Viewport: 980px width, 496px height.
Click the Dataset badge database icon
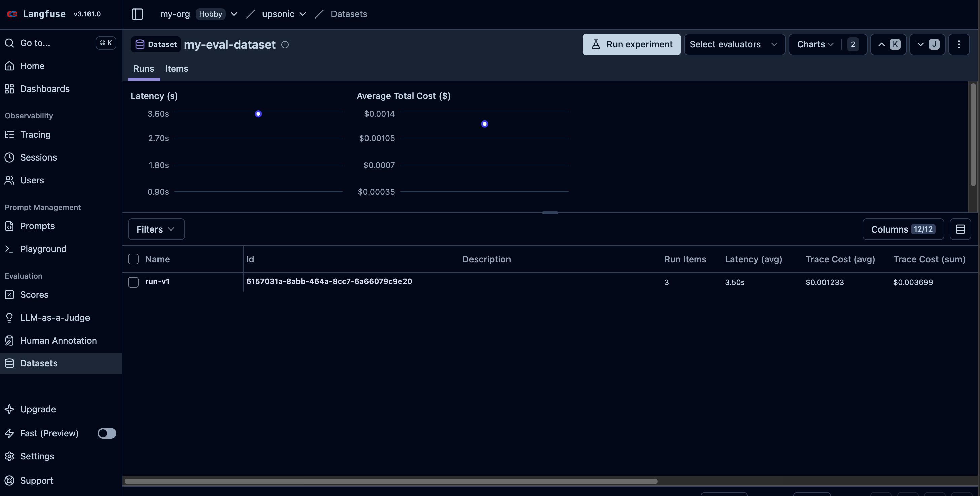click(x=140, y=44)
